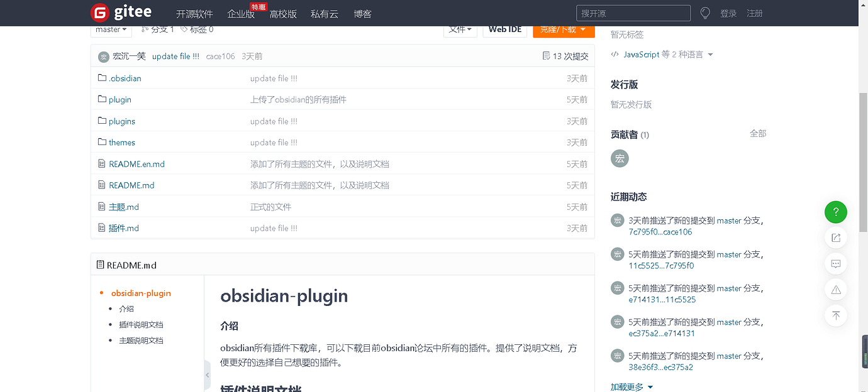Open commit hash cace106

coord(220,57)
